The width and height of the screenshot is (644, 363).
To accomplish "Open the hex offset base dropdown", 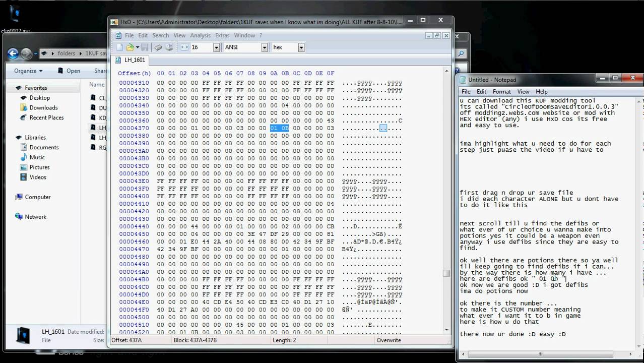I will [301, 47].
